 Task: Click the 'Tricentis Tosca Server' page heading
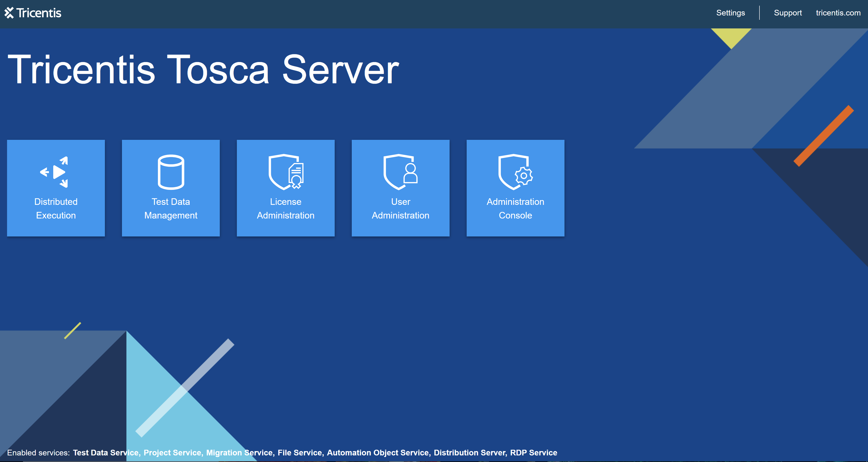tap(203, 70)
